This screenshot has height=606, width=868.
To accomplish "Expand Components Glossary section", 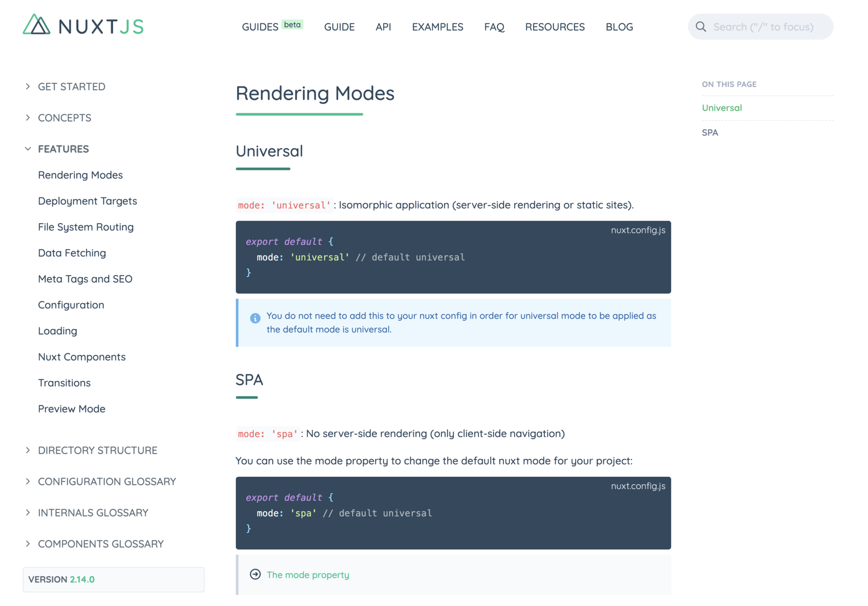I will point(28,544).
